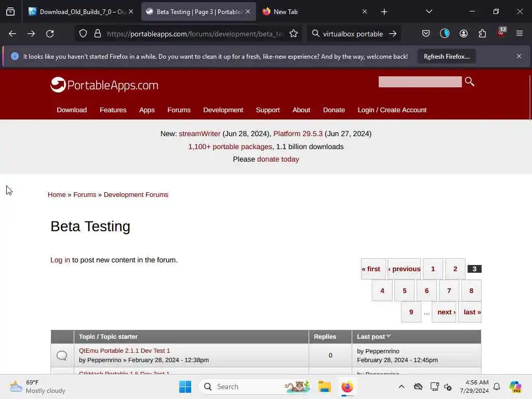Click the Refresh Firefox button
Viewport: 532px width, 399px height.
point(446,57)
